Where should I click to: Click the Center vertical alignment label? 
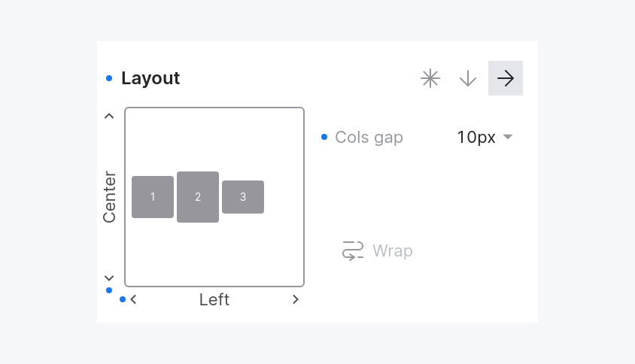109,197
